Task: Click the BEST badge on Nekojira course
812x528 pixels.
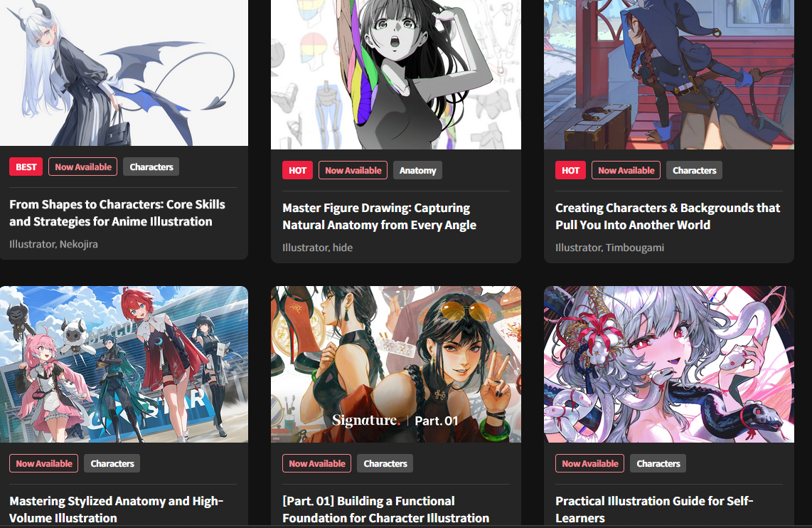Action: click(26, 167)
